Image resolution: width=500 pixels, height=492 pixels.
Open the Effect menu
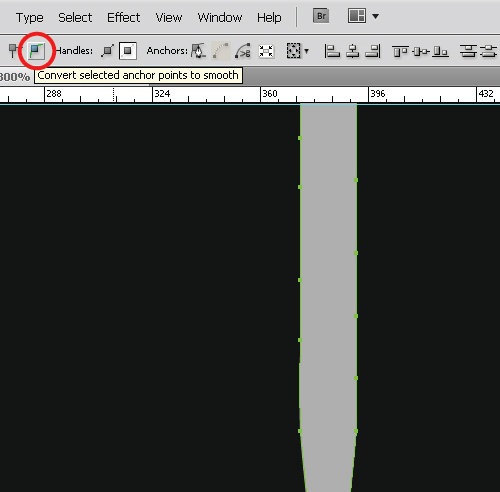123,17
